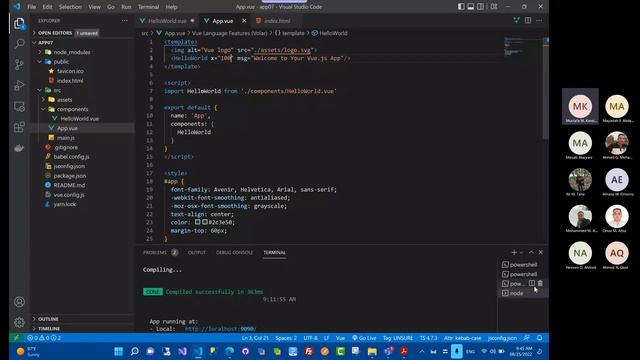
Task: Customize layout icon in title bar
Action: [494, 7]
